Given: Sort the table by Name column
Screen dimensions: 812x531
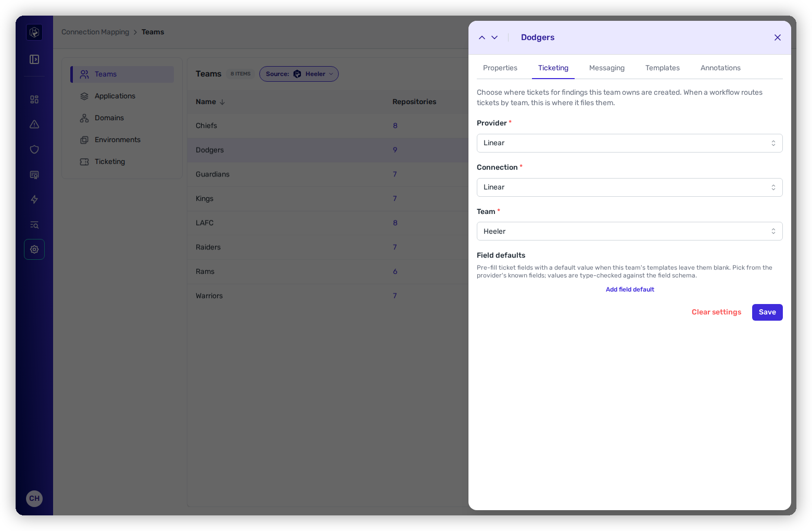Looking at the screenshot, I should click(x=210, y=102).
